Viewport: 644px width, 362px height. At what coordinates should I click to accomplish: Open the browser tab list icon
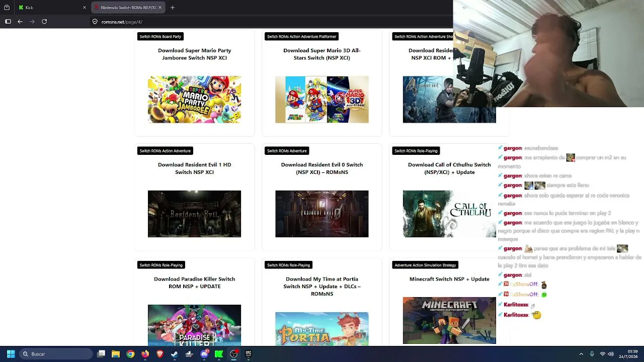click(7, 8)
